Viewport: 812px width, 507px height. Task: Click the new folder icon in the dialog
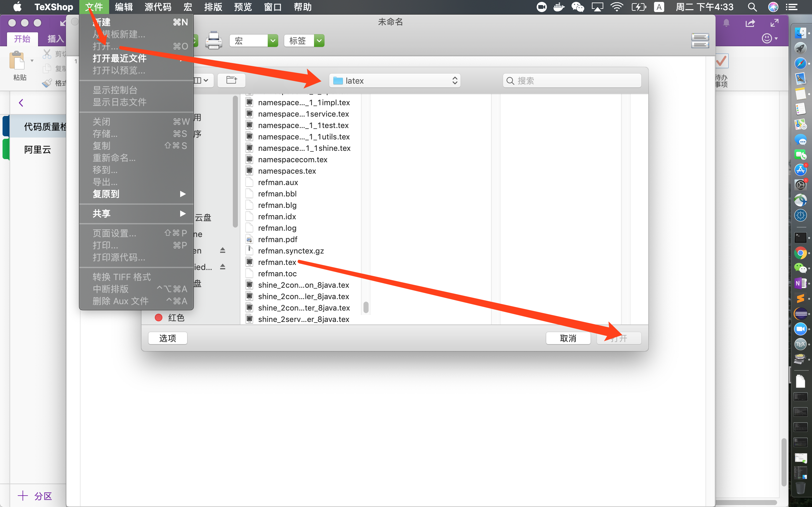[x=232, y=80]
